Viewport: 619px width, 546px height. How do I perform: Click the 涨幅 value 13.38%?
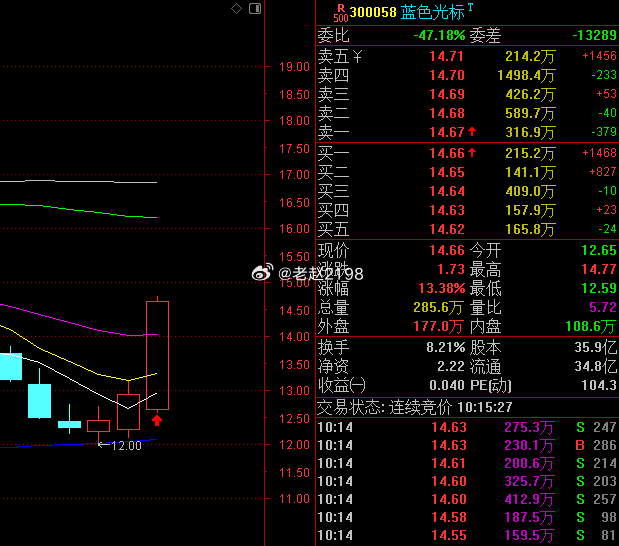[442, 288]
